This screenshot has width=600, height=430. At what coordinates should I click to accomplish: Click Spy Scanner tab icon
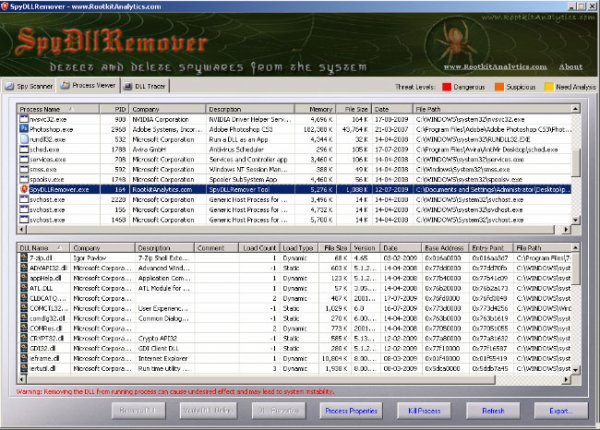pyautogui.click(x=9, y=86)
